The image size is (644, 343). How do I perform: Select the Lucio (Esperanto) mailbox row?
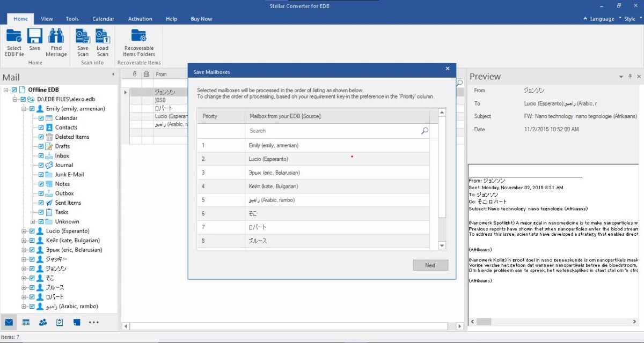[x=313, y=159]
